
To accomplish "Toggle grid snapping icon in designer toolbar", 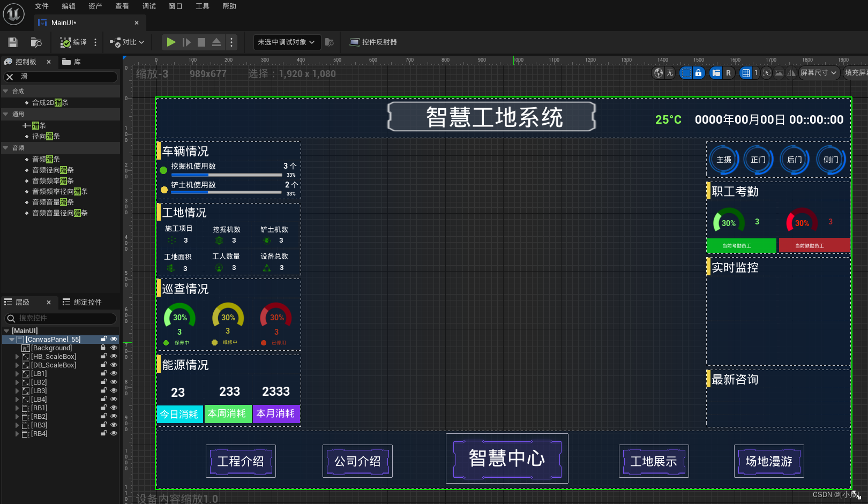I will click(x=746, y=73).
